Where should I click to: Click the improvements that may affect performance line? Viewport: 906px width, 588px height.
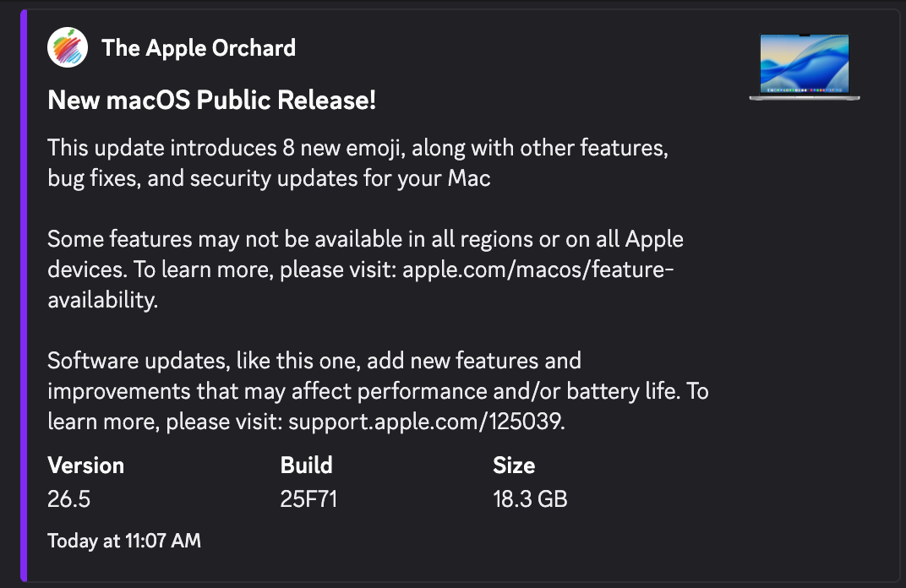[378, 391]
